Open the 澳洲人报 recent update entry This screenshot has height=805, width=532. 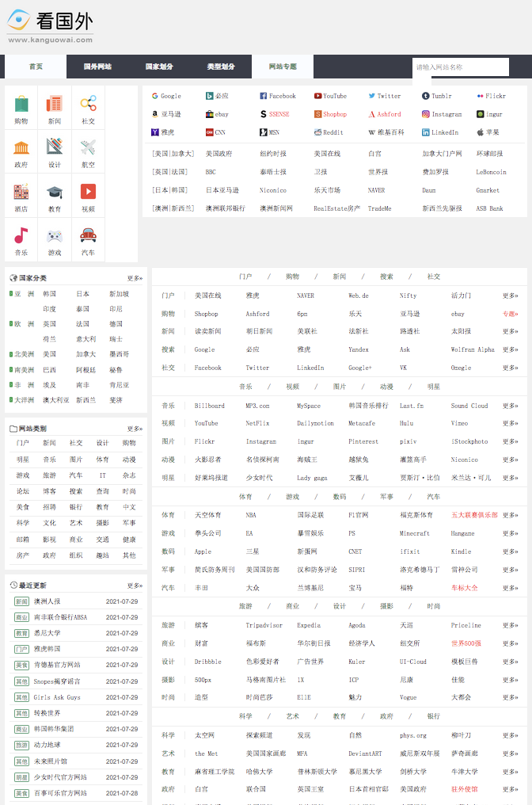(x=47, y=601)
